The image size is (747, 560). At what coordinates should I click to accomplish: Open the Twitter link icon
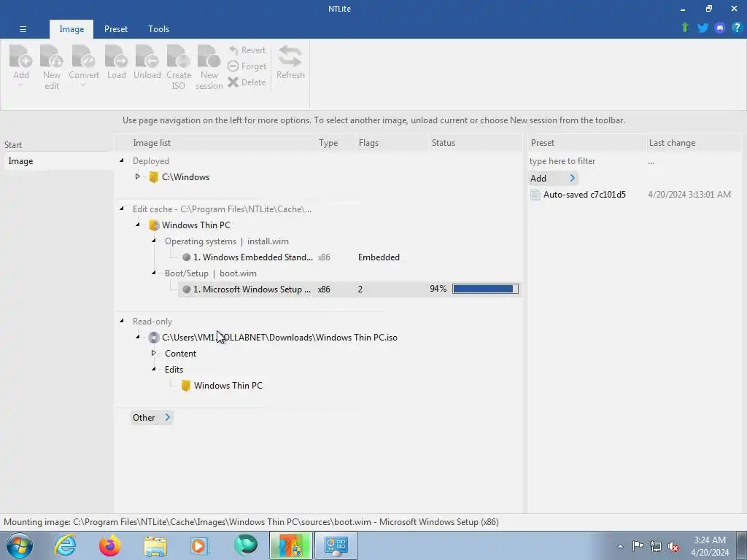(703, 28)
